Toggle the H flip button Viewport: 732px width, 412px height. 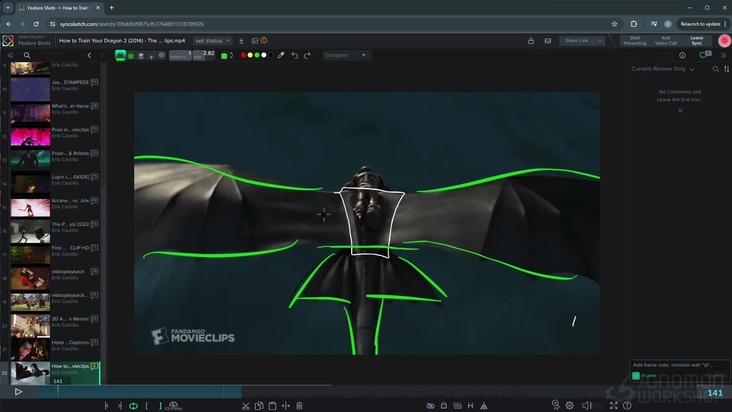tap(471, 406)
